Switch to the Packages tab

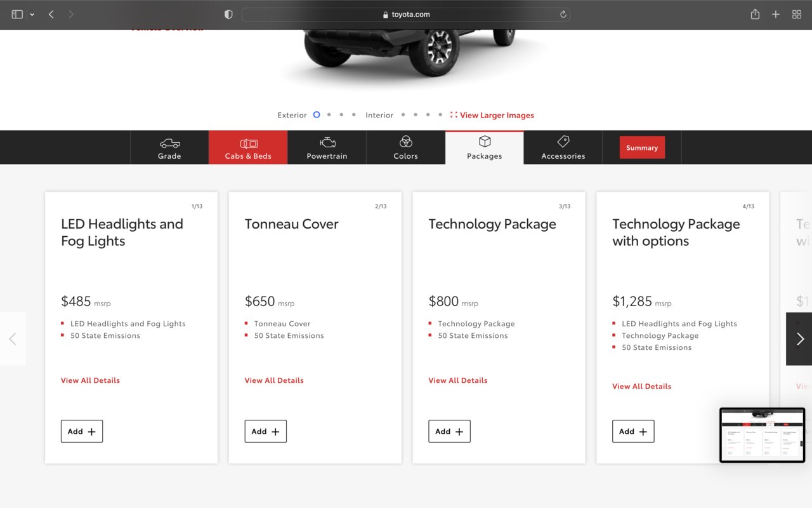point(485,148)
